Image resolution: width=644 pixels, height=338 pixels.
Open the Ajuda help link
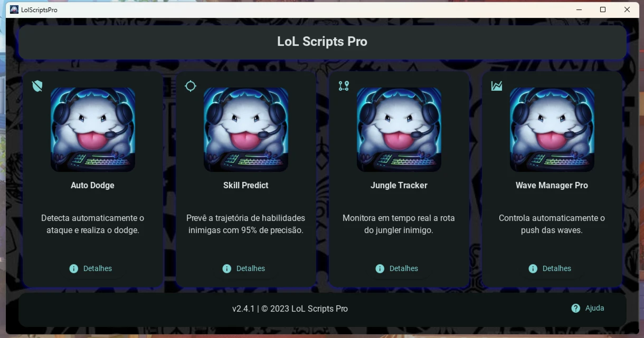pos(588,308)
